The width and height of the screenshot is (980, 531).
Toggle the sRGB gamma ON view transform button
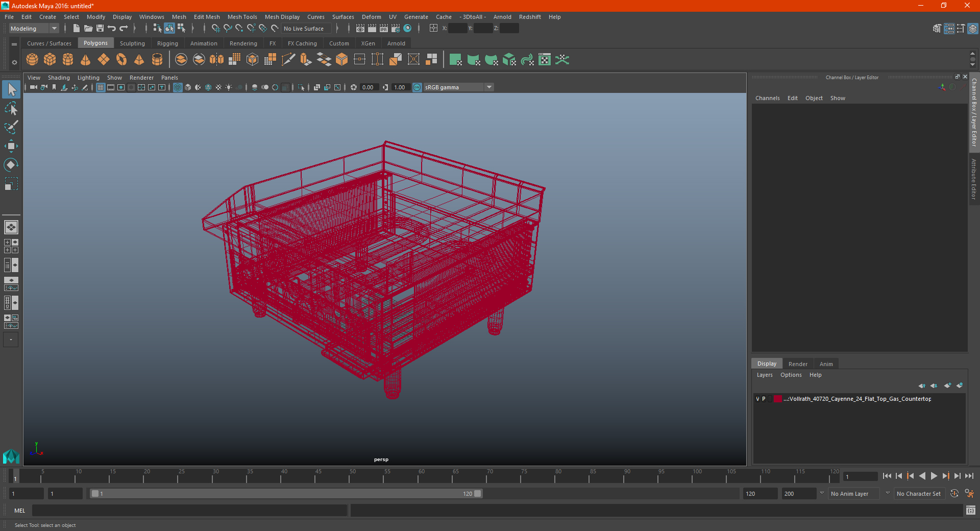pyautogui.click(x=417, y=87)
